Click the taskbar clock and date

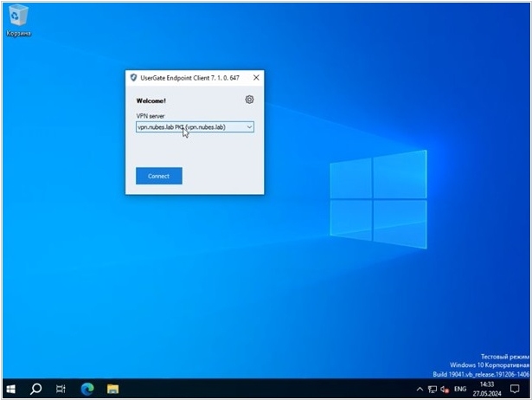coord(488,390)
